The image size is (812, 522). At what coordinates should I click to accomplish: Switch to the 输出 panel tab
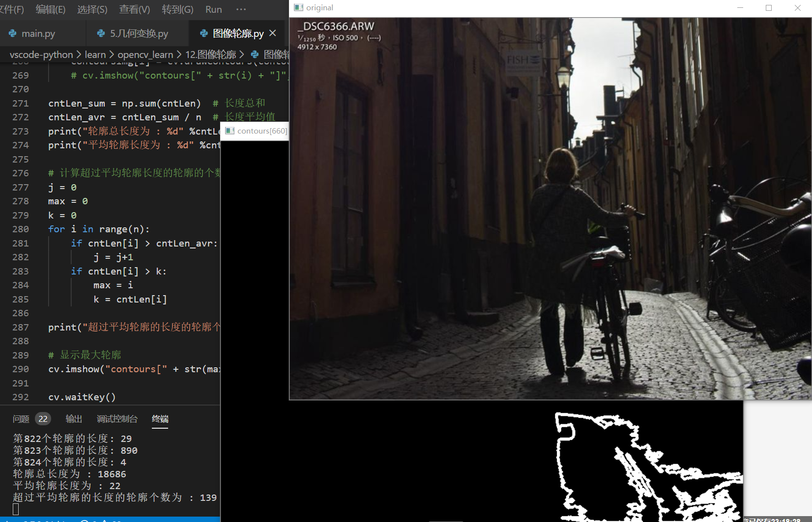74,418
